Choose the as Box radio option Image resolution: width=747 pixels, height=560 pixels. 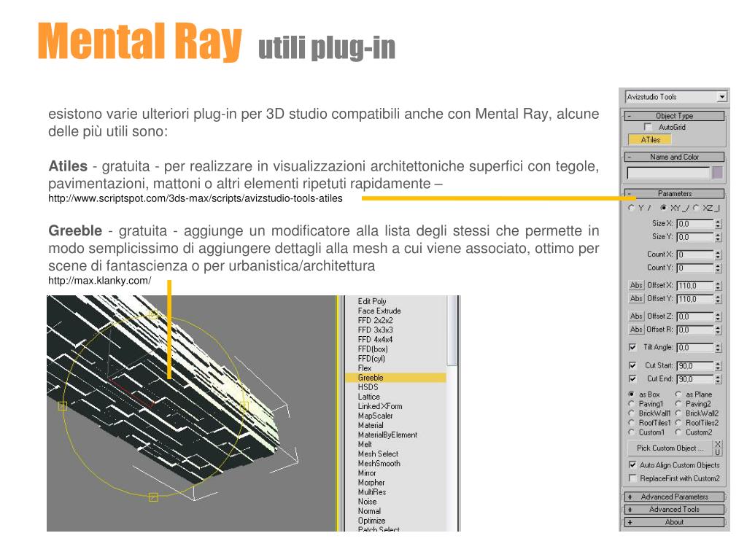(x=632, y=394)
